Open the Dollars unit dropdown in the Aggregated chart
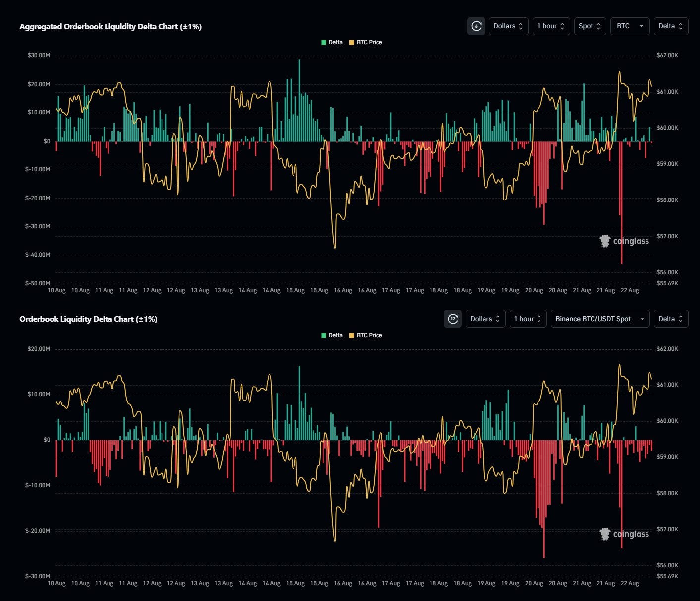This screenshot has height=601, width=700. (508, 26)
